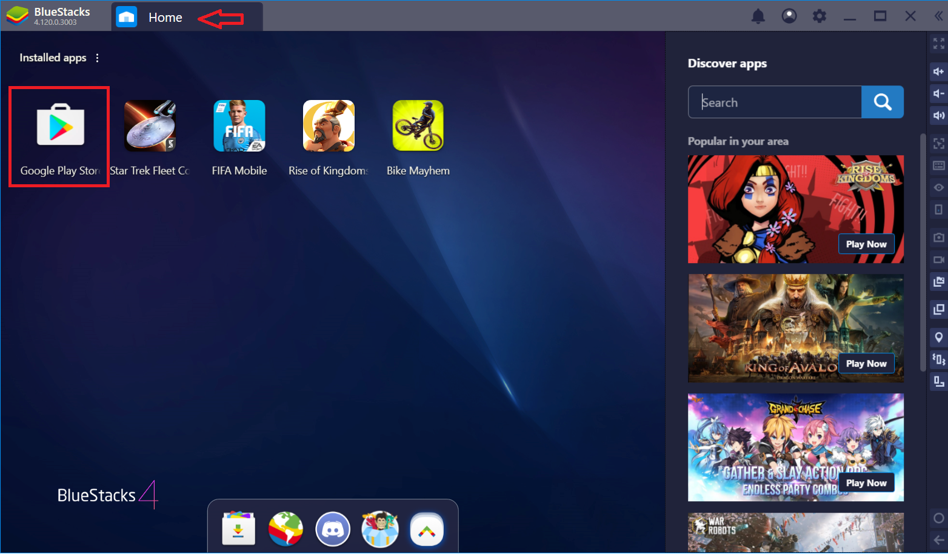
Task: Open the gift box characters dock icon
Action: tap(380, 528)
